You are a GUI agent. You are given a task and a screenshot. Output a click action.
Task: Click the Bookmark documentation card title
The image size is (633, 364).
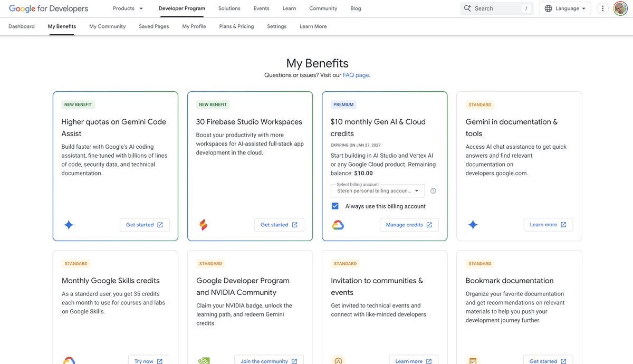tap(510, 281)
